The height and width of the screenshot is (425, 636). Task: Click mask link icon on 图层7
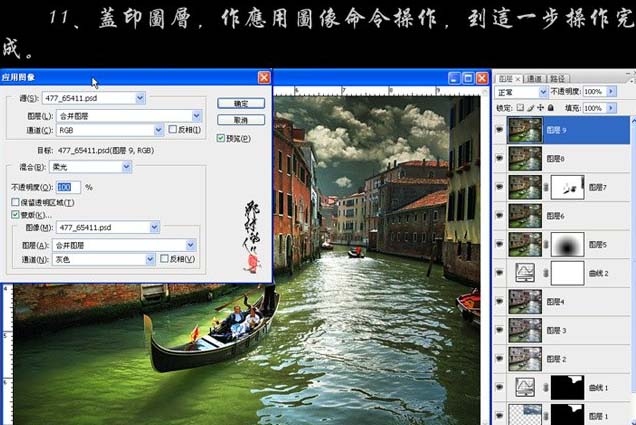(546, 187)
